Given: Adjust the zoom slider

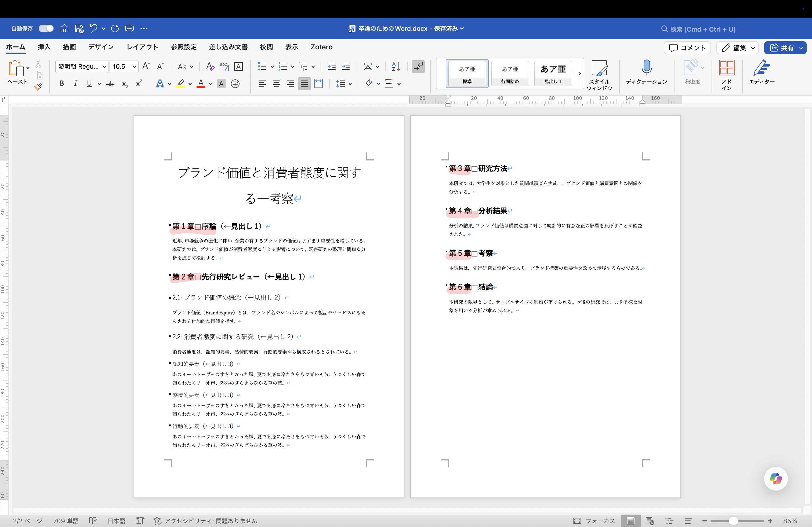Looking at the screenshot, I should pos(734,521).
